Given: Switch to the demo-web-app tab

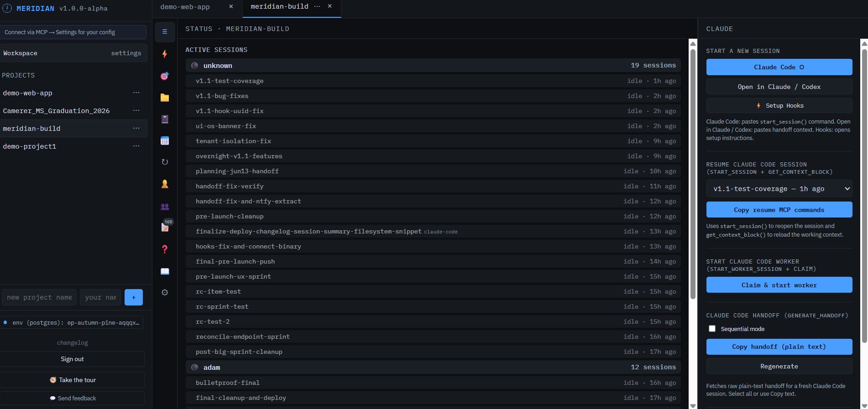Looking at the screenshot, I should tap(185, 7).
